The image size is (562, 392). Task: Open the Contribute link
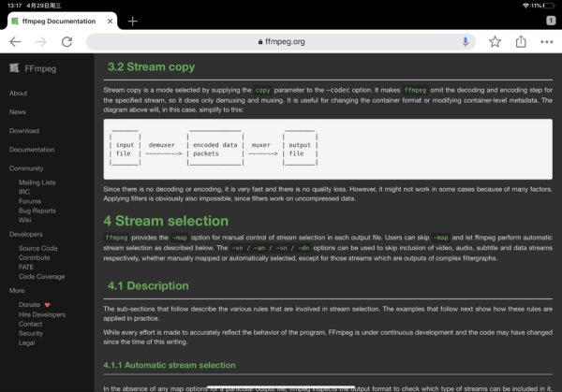(x=35, y=258)
